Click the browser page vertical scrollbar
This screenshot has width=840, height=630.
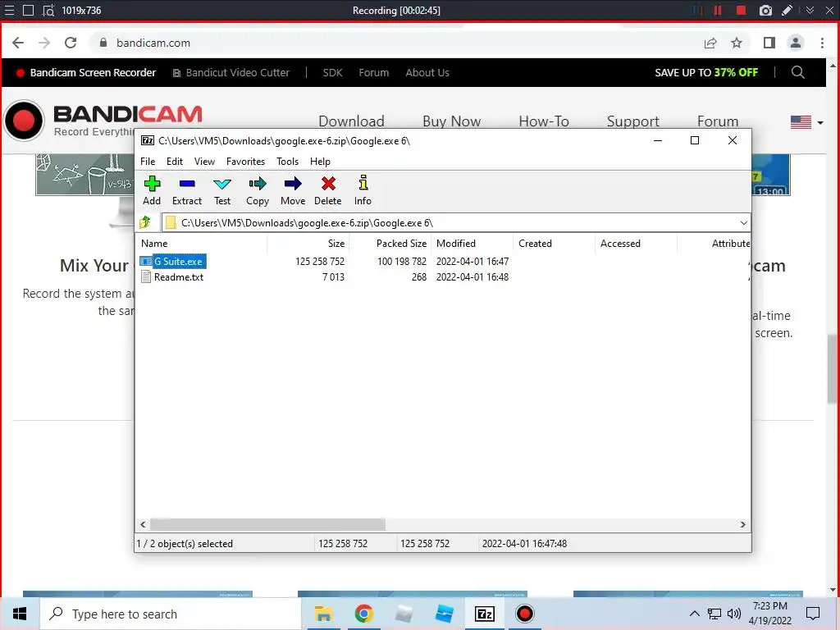click(x=833, y=370)
